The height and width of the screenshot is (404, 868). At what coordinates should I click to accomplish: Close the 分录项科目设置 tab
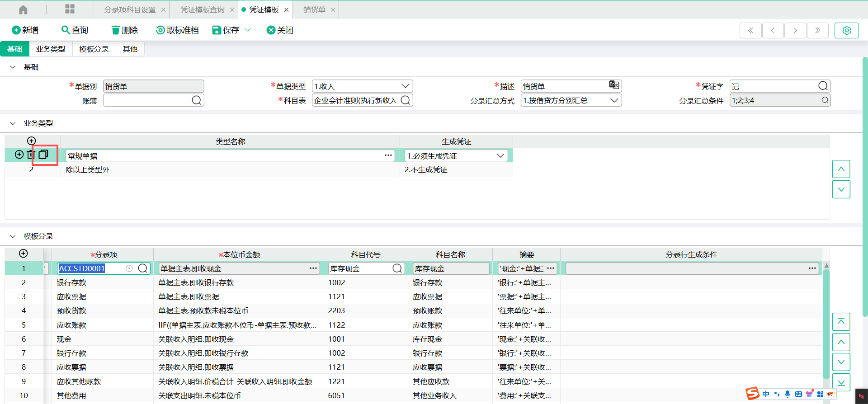[163, 9]
